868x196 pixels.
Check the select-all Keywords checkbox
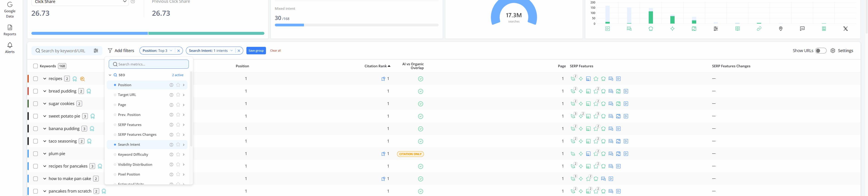pyautogui.click(x=35, y=66)
